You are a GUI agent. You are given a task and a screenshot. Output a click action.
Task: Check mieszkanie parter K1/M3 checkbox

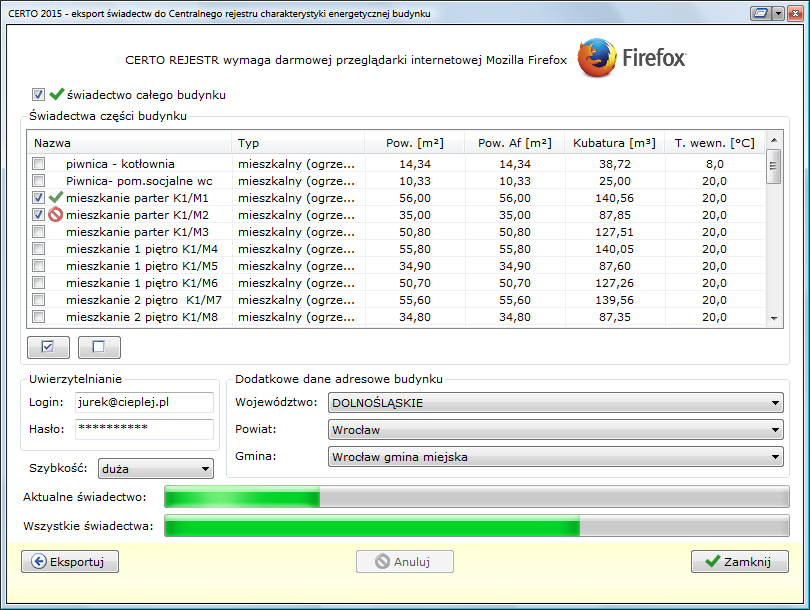click(x=38, y=232)
